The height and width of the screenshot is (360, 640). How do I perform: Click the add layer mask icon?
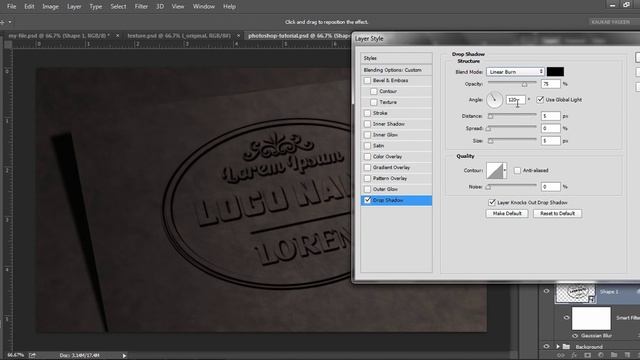coord(587,356)
